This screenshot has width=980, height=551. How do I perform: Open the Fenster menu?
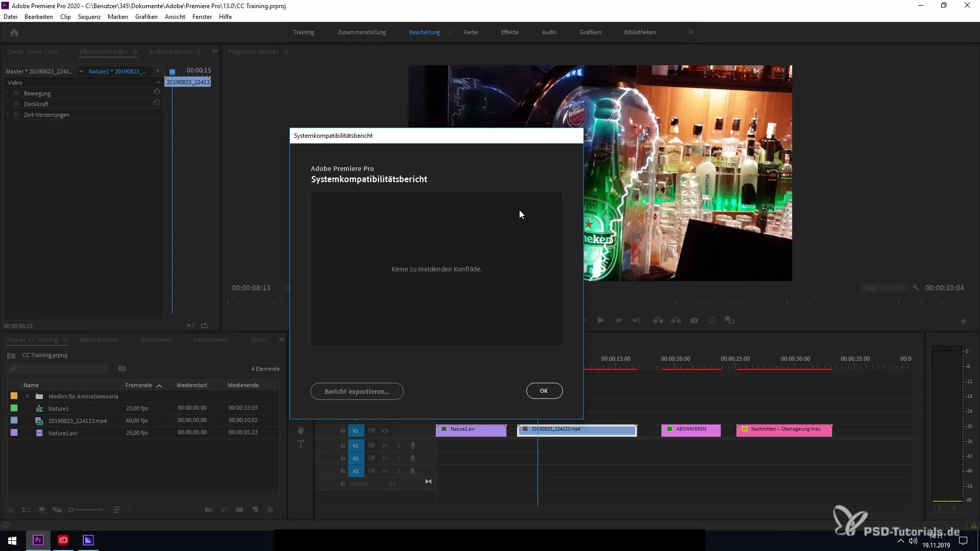click(x=202, y=17)
